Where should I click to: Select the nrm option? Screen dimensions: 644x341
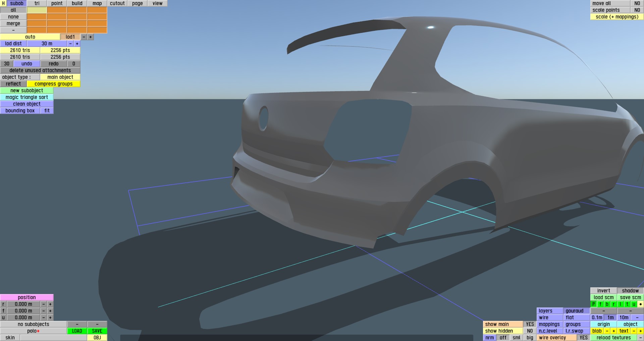point(490,338)
